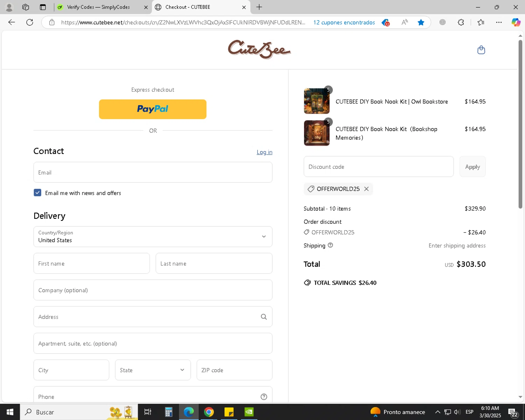View site information lock icon
This screenshot has width=525, height=420.
tap(52, 22)
